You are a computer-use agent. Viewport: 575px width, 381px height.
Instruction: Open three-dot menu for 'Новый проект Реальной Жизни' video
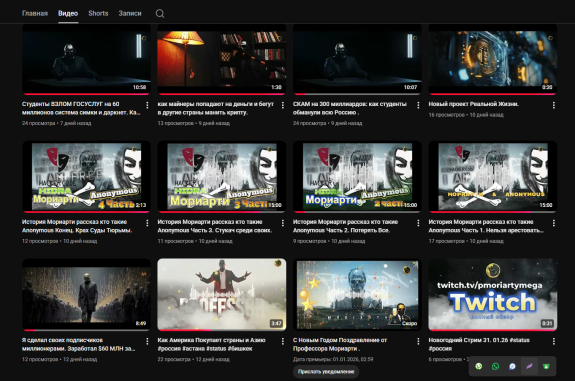[x=554, y=105]
